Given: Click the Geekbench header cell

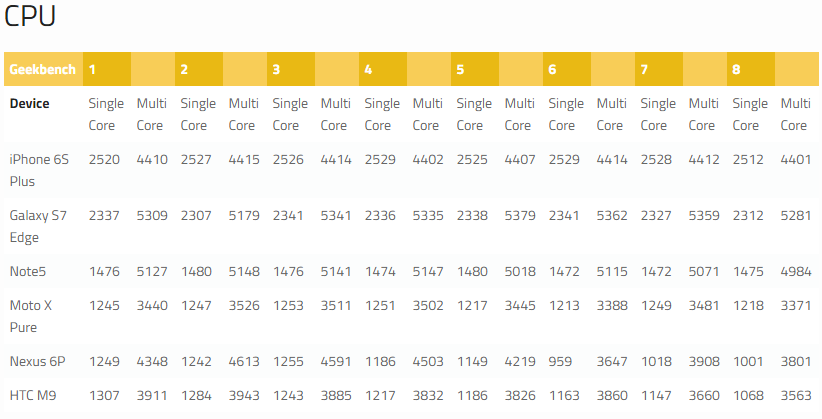Looking at the screenshot, I should (x=42, y=69).
